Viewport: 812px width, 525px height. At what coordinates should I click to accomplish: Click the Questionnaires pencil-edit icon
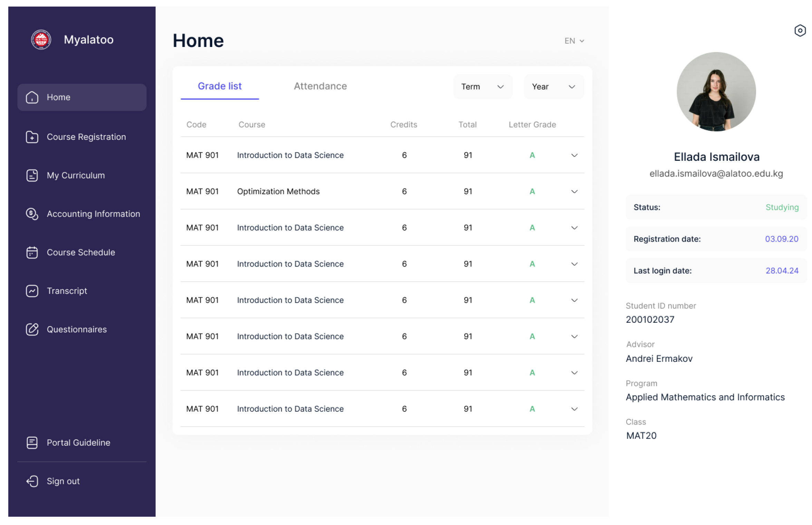32,329
